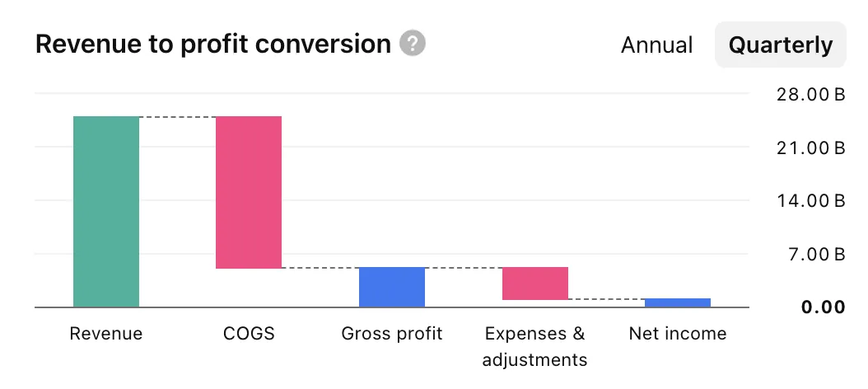
Task: Click the pink Expenses & adjustments bar
Action: 535,284
